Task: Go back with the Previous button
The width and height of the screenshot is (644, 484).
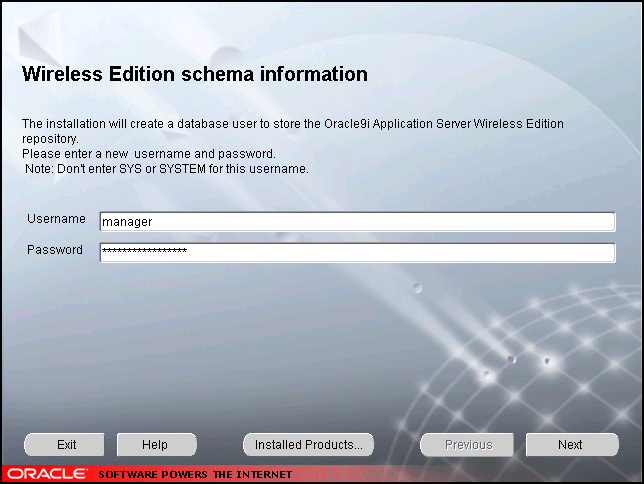Action: [x=467, y=445]
